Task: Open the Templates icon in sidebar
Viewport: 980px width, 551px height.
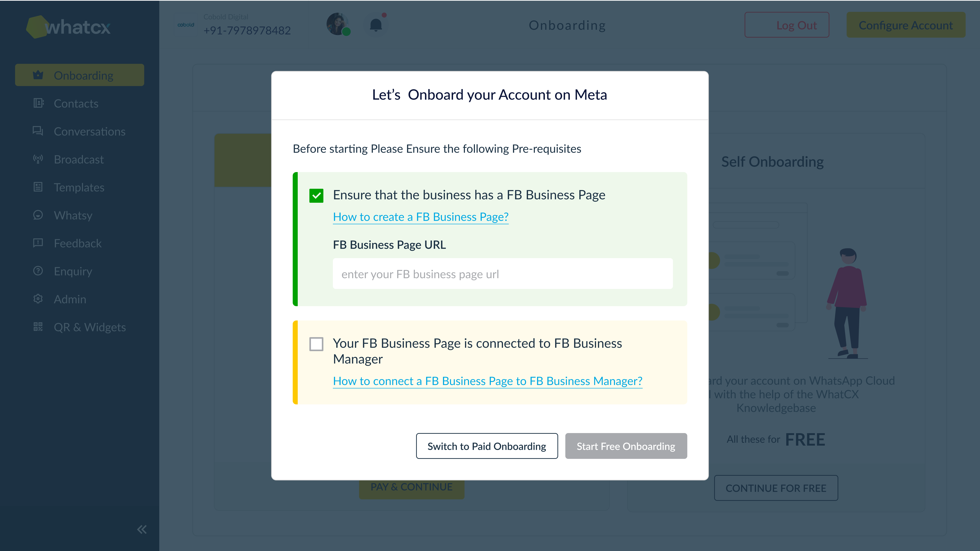Action: pyautogui.click(x=38, y=187)
